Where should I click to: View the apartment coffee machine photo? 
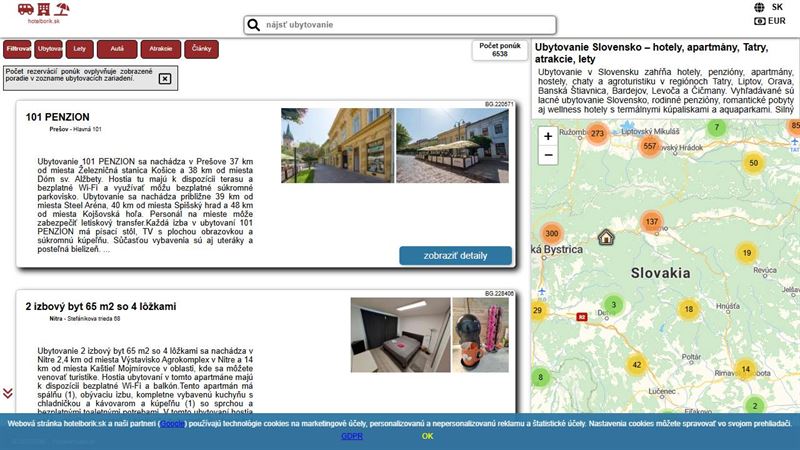(x=480, y=335)
